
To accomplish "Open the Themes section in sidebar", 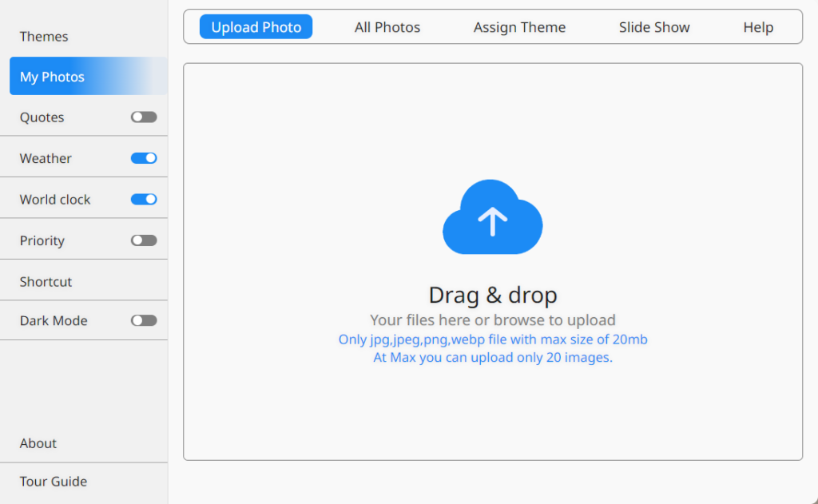I will point(44,37).
